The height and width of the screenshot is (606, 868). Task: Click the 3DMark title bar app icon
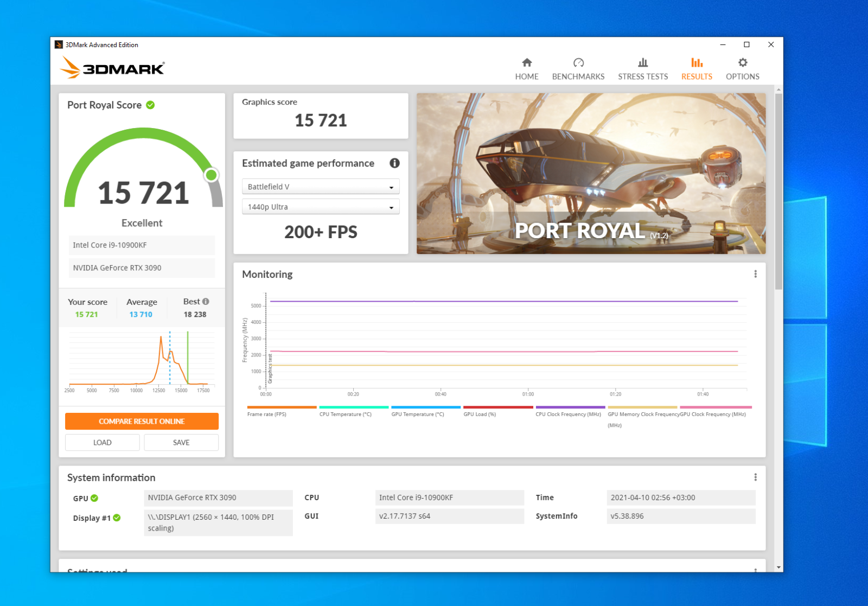(59, 44)
